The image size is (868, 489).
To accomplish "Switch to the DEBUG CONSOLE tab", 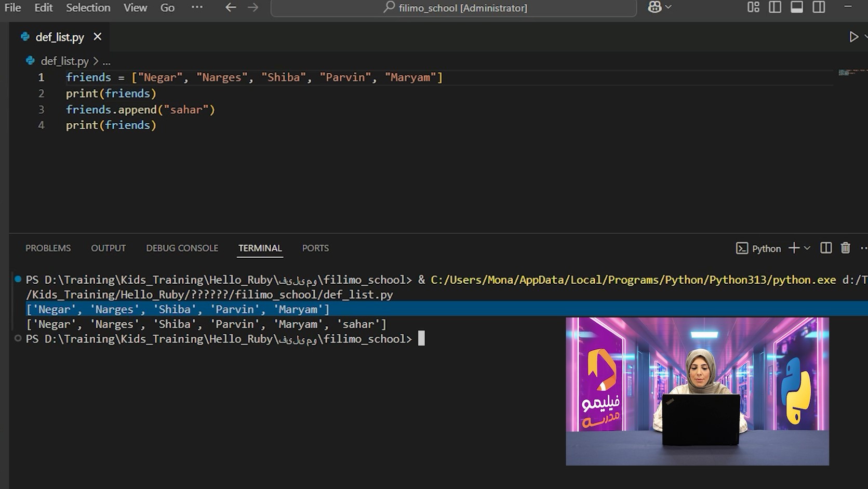I will click(182, 248).
